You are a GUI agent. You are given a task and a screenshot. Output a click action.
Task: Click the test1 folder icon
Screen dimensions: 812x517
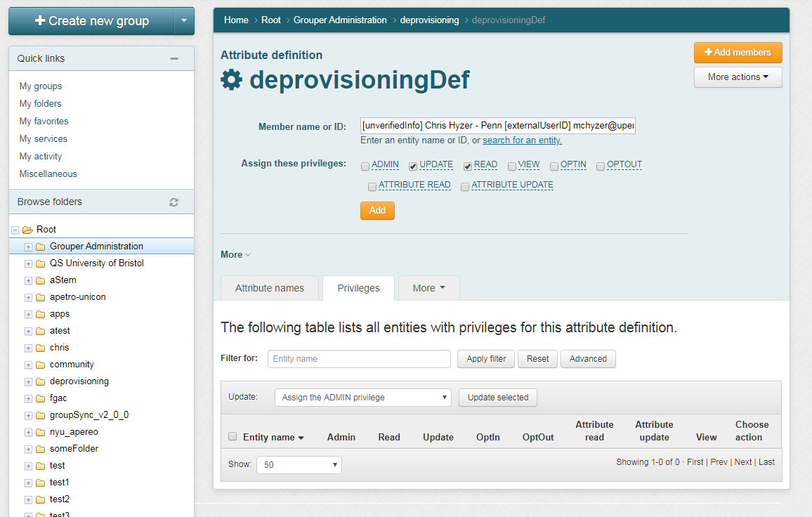pos(41,483)
